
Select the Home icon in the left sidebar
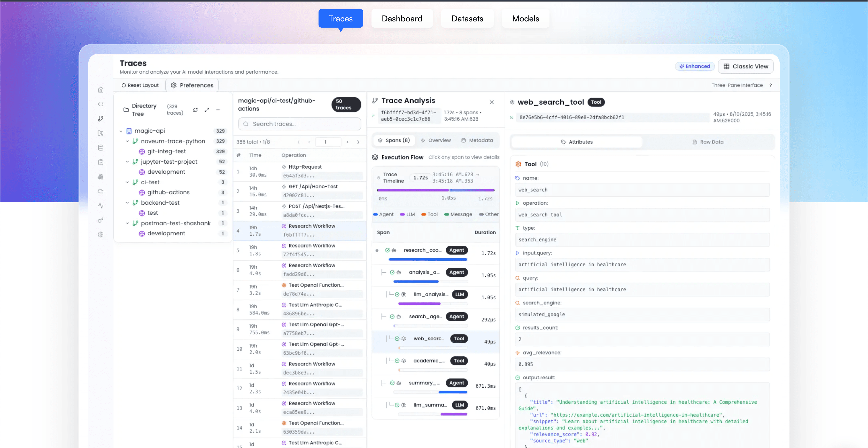click(100, 90)
